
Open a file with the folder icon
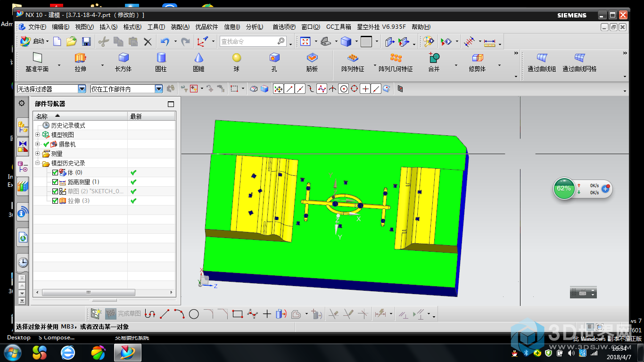coord(72,41)
